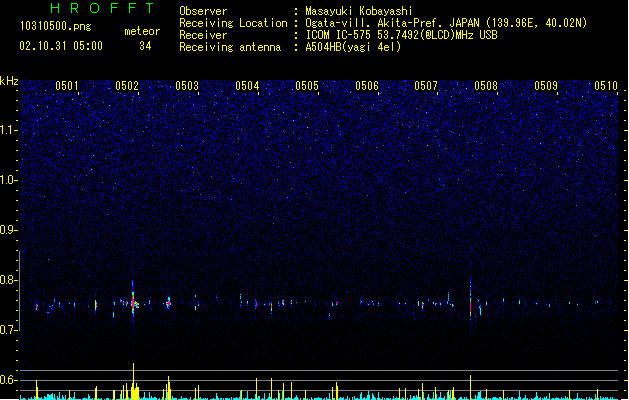Click the Receiving antenna label
The width and height of the screenshot is (629, 400).
tap(230, 47)
